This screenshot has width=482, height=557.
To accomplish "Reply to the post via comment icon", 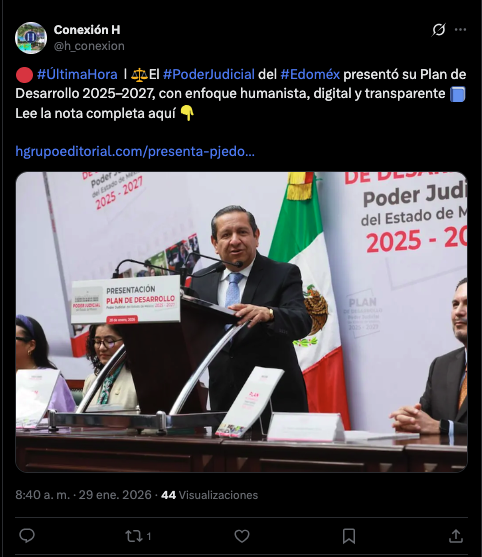I will pos(27,536).
